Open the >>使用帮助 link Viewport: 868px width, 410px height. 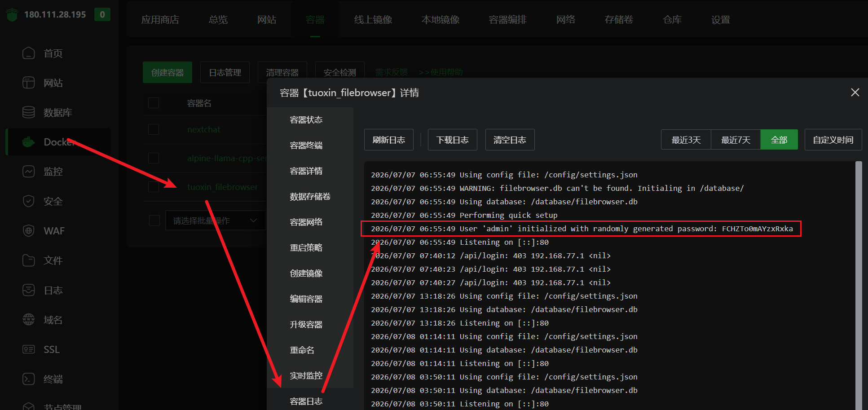click(x=441, y=72)
